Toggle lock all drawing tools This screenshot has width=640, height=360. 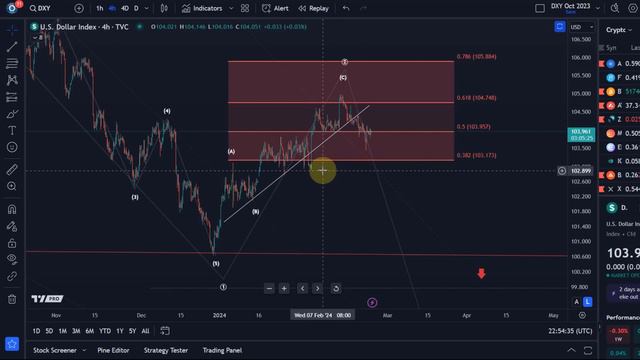(12, 243)
